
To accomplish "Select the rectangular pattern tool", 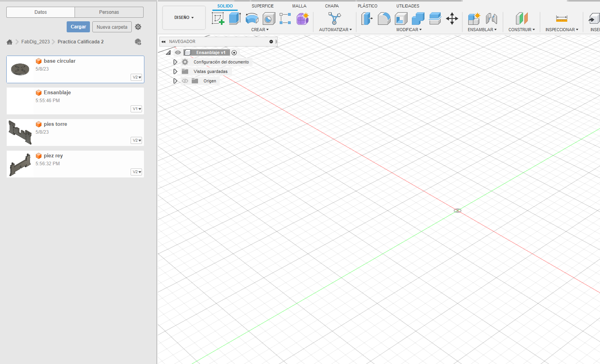I will click(285, 18).
